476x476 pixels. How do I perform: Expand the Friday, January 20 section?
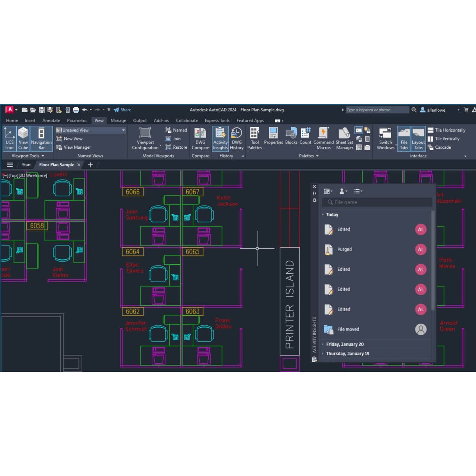pos(344,344)
